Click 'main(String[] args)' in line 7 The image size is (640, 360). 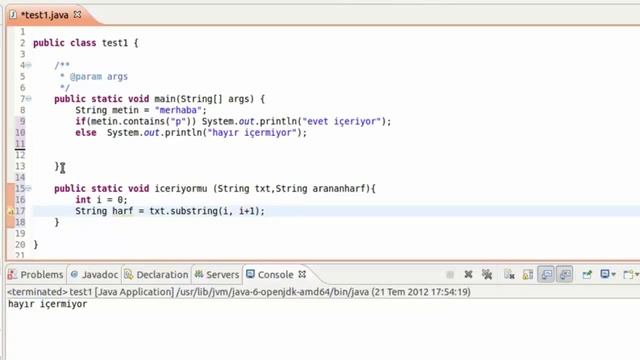pos(204,99)
